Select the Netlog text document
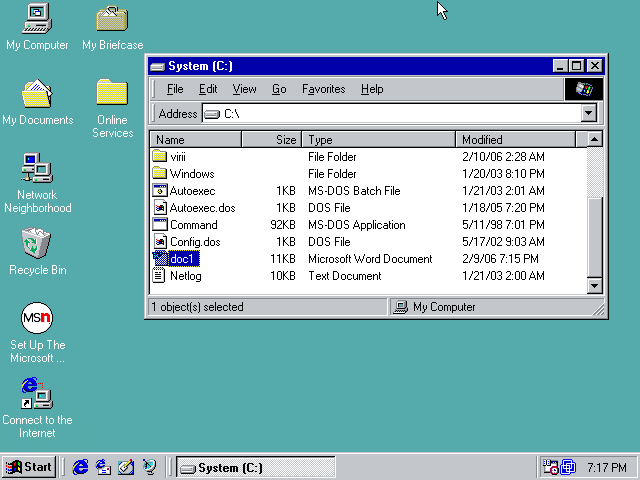This screenshot has width=640, height=480. point(185,276)
